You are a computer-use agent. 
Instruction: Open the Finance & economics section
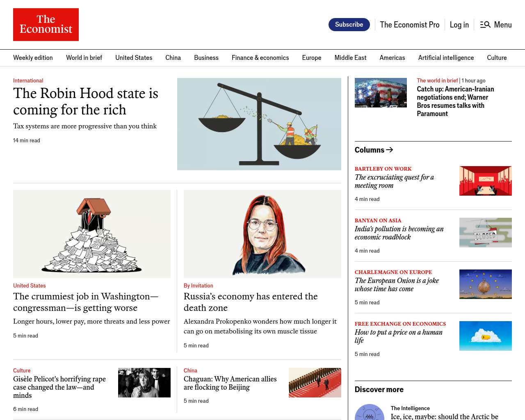pos(260,58)
